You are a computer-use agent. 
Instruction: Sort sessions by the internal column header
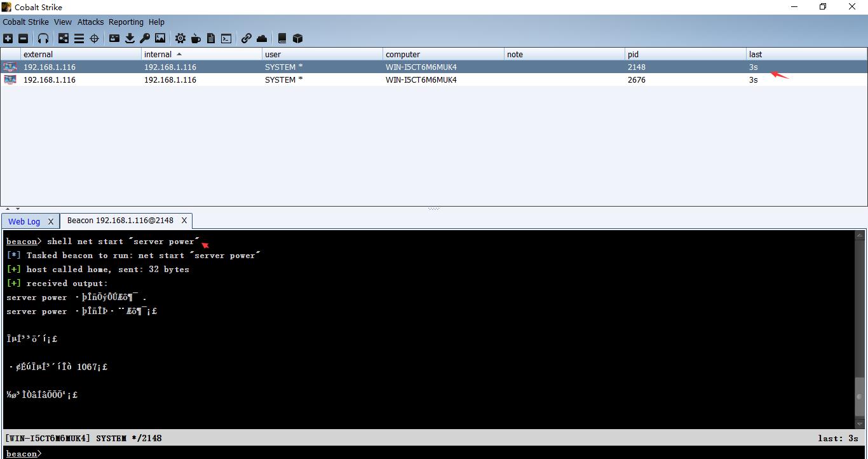coord(201,54)
